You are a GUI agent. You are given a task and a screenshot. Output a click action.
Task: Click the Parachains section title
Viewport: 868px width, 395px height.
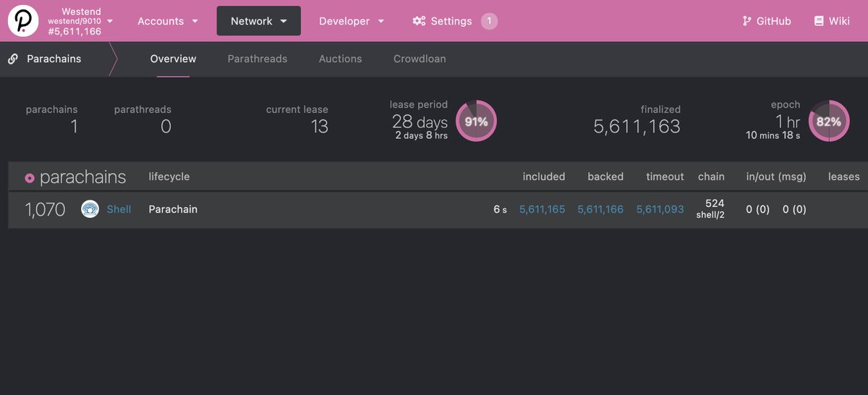point(54,59)
